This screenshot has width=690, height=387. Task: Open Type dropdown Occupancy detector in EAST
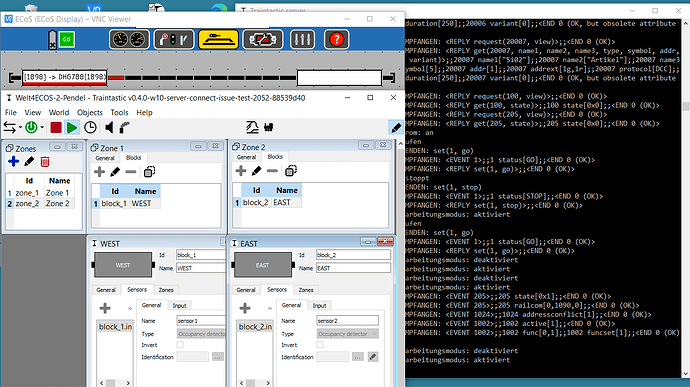(347, 334)
